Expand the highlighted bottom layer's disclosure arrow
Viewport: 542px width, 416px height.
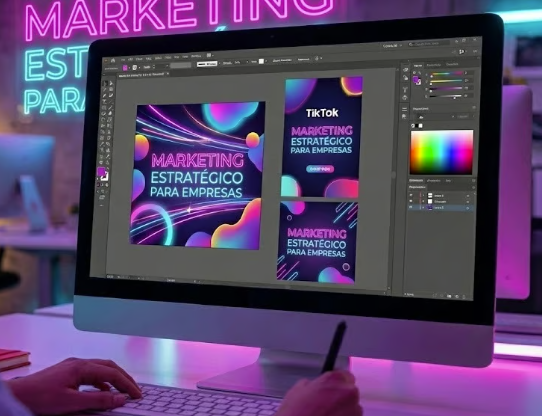423,207
